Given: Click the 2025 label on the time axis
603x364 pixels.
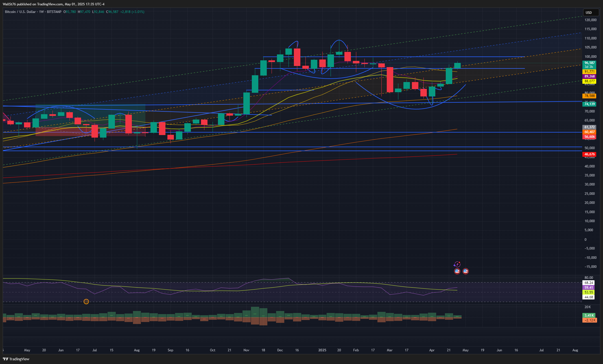Looking at the screenshot, I should tap(322, 350).
